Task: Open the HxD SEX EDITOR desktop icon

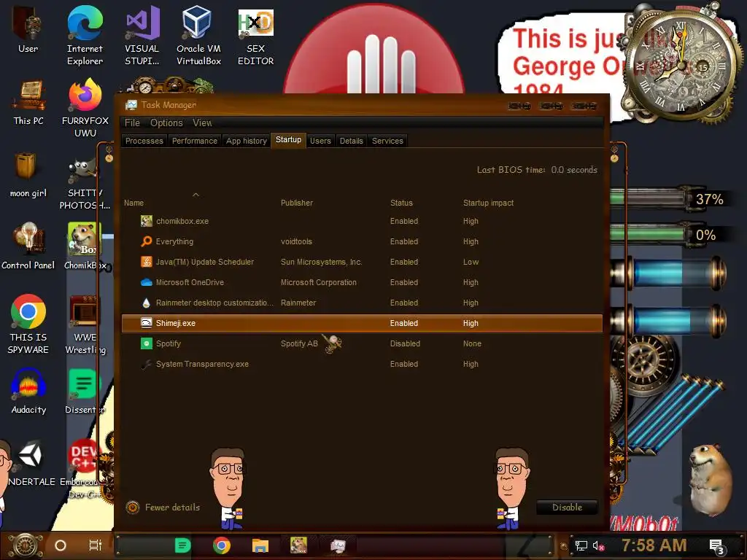Action: [256, 36]
